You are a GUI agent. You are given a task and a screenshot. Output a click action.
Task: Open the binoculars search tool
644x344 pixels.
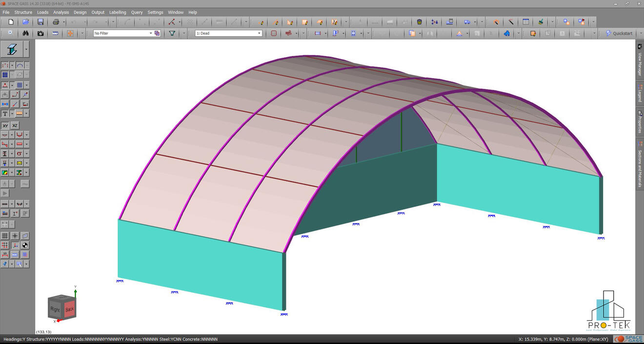(25, 33)
